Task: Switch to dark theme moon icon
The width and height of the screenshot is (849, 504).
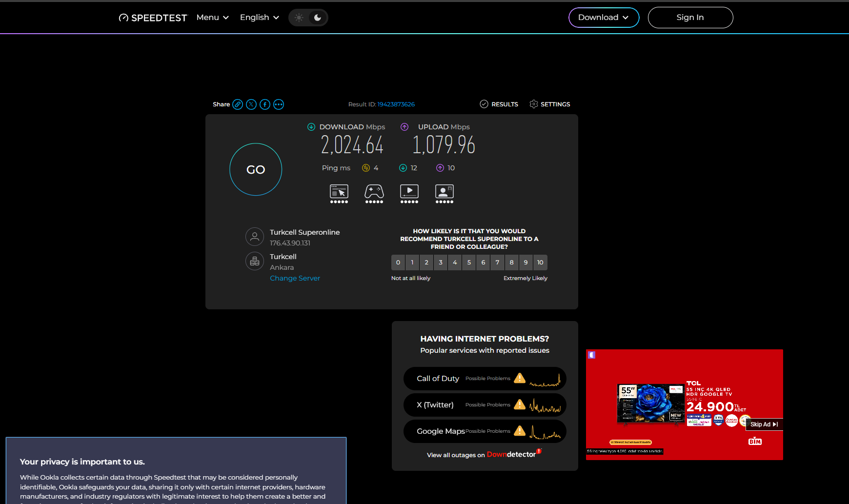Action: [x=318, y=18]
